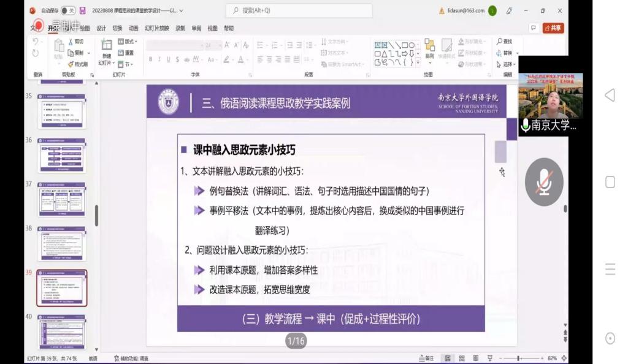Unmute the crossed-out microphone button
Screen dimensions: 628x364
pos(543,182)
